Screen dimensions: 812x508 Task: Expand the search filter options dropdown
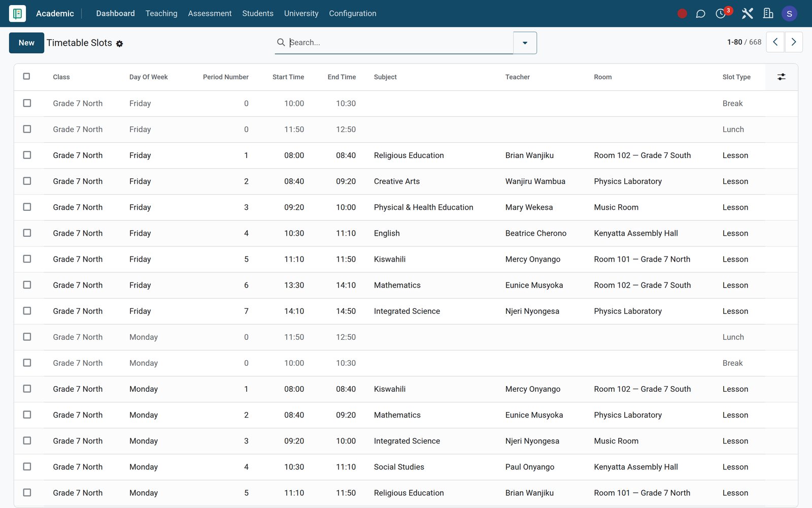tap(525, 43)
